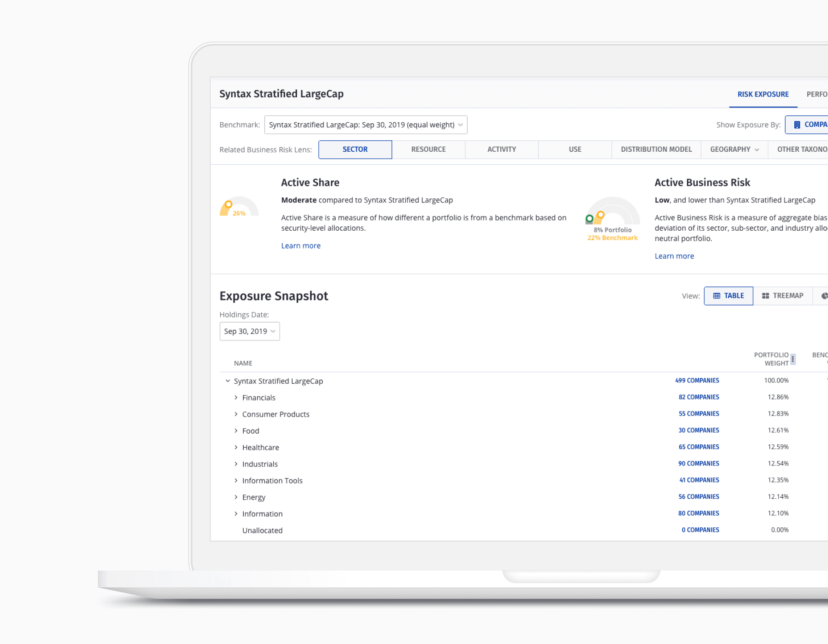Viewport: 828px width, 644px height.
Task: Click the Company exposure building icon
Action: pyautogui.click(x=797, y=125)
